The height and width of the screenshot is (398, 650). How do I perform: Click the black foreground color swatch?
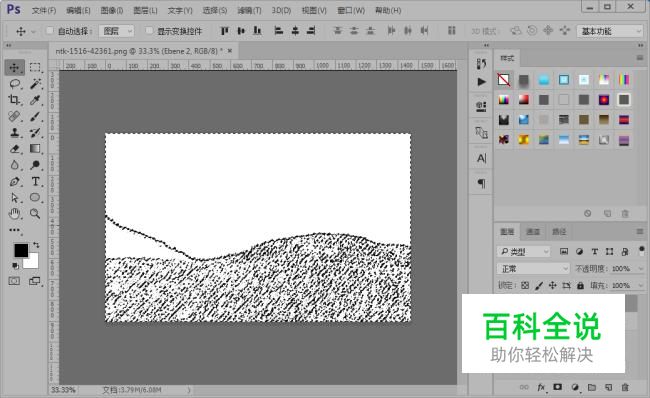(21, 250)
